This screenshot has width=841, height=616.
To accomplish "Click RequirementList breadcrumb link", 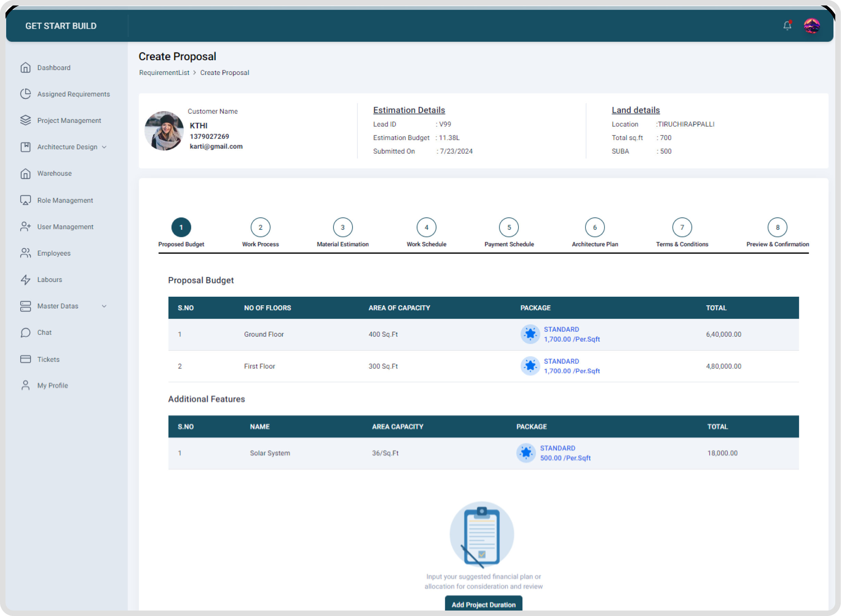I will [x=164, y=73].
